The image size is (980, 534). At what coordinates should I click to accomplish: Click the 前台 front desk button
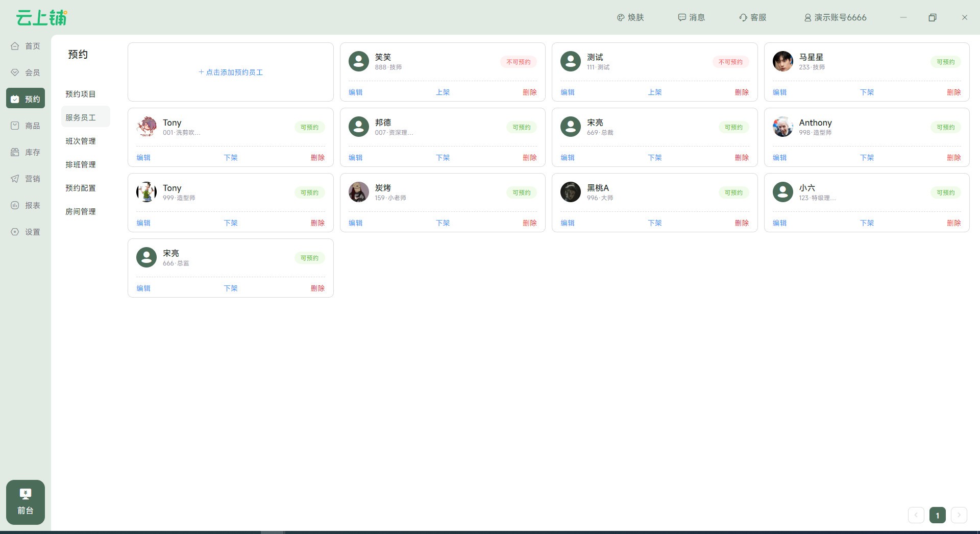pos(26,502)
